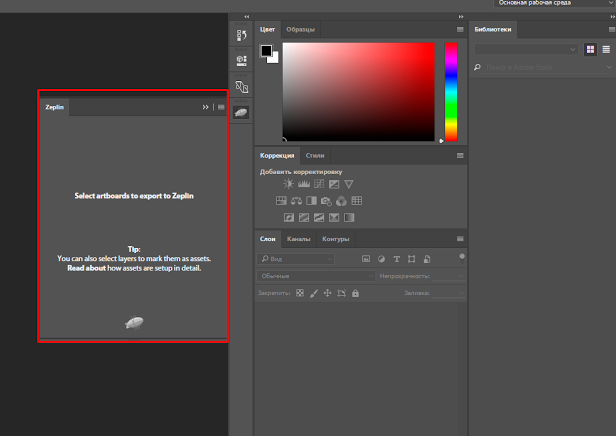Add a Color Lookup adjustment (grid icon)
Screen dimensions: 616x436
tap(356, 201)
